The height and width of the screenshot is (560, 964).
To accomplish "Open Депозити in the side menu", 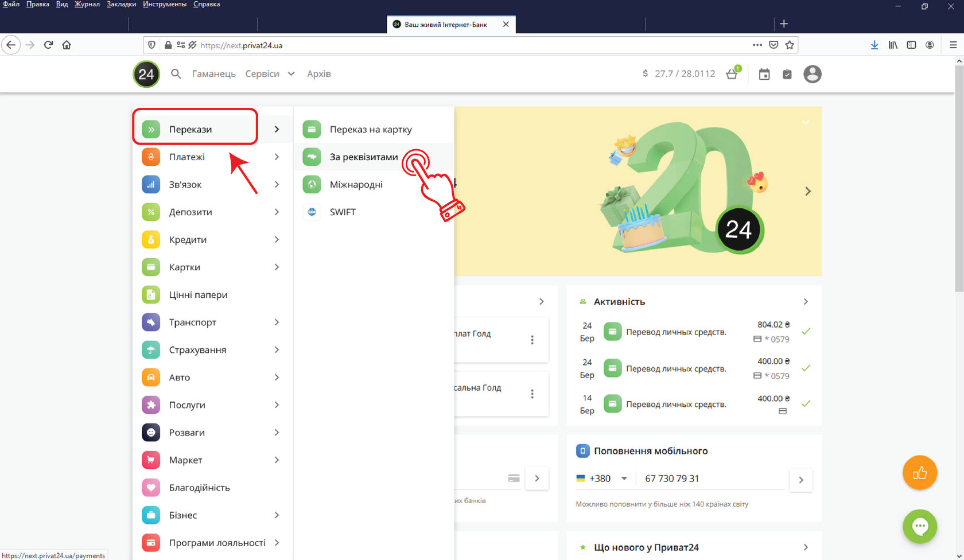I will [x=191, y=212].
